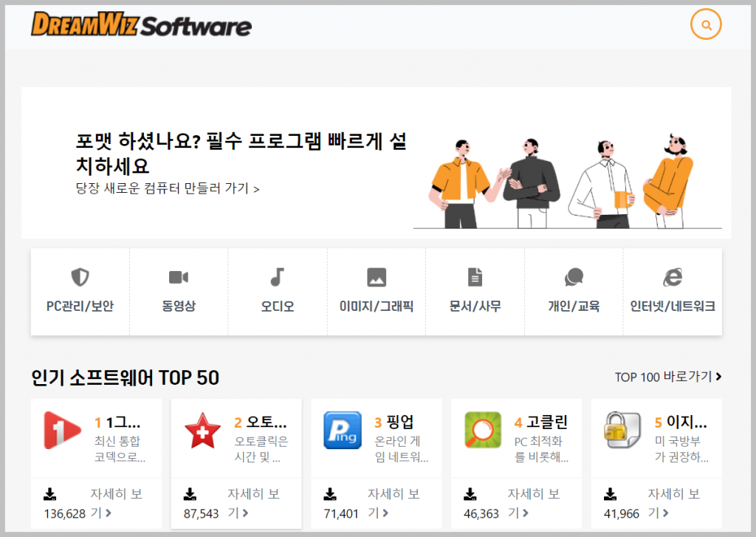Click the 인기 소프트웨어 TOP 50 heading
The width and height of the screenshot is (756, 537).
[126, 377]
